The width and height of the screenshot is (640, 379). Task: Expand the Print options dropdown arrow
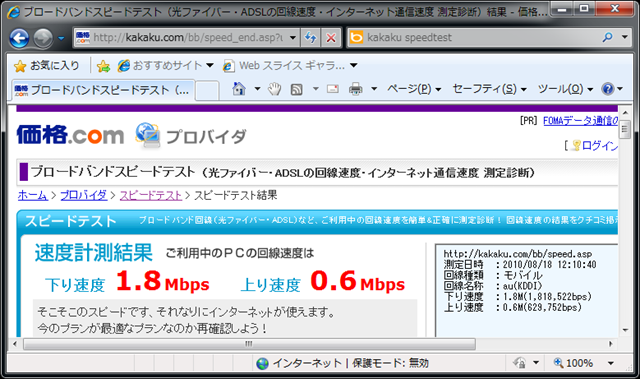[373, 89]
